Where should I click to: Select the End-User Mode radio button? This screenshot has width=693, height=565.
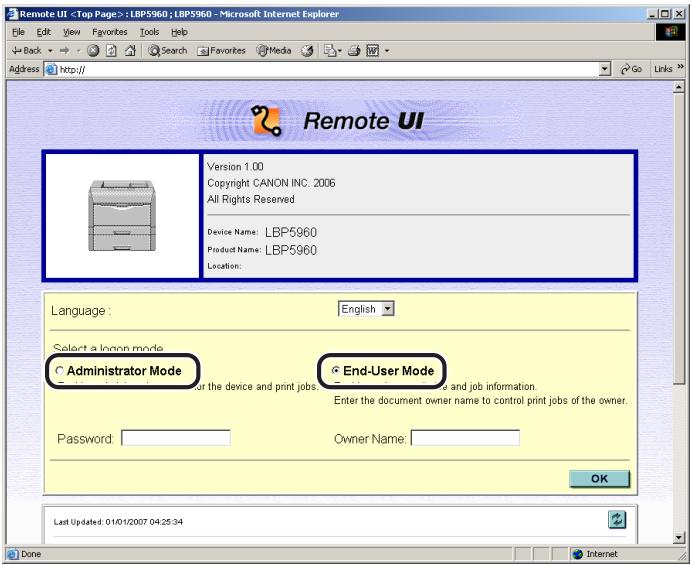[x=335, y=370]
